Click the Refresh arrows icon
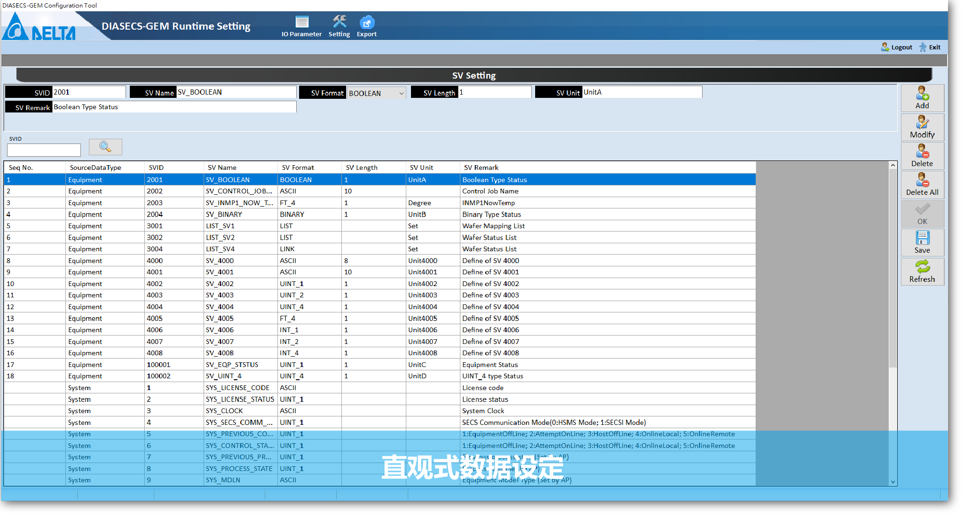Image resolution: width=980 pixels, height=519 pixels. point(922,267)
